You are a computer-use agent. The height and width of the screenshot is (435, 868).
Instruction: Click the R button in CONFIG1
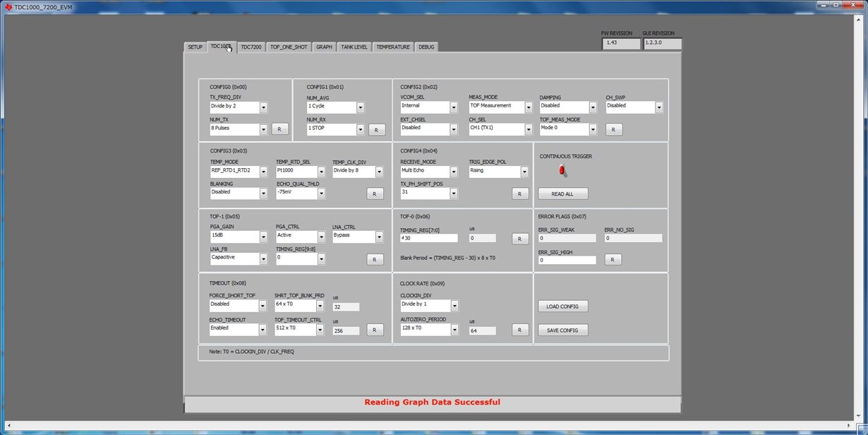tap(376, 130)
